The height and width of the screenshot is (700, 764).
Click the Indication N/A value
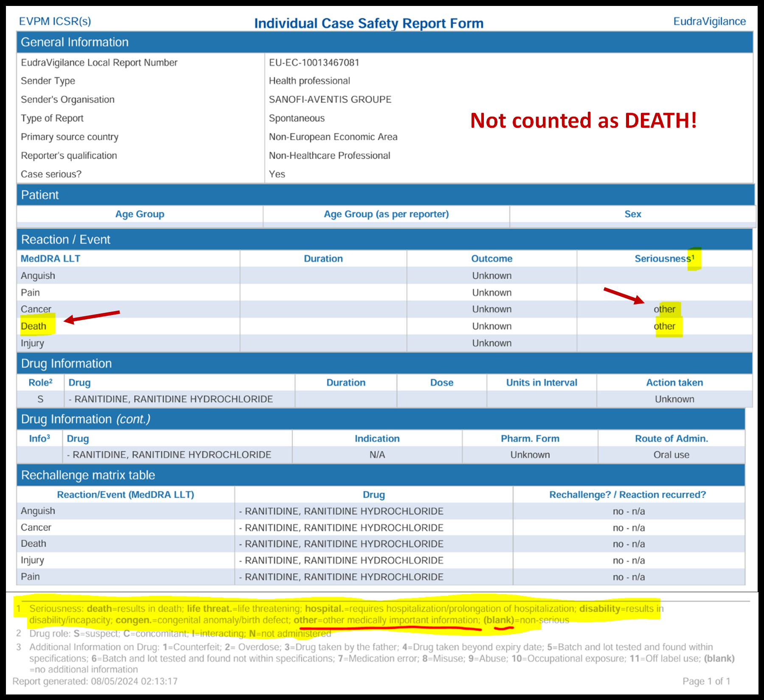[x=377, y=455]
